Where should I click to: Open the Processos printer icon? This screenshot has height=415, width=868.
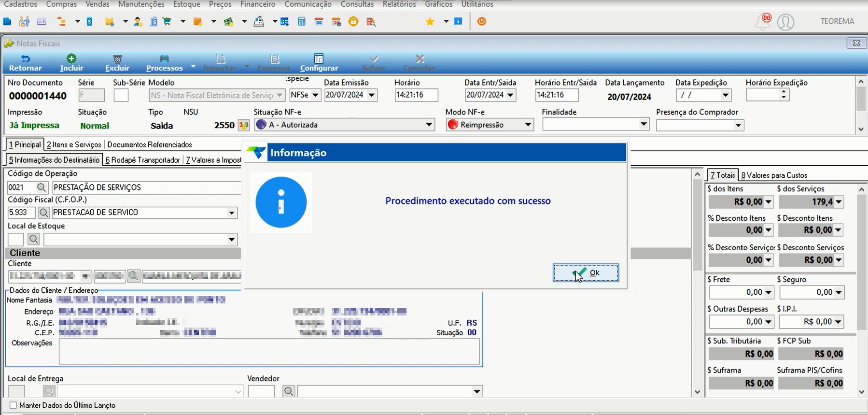click(x=164, y=59)
